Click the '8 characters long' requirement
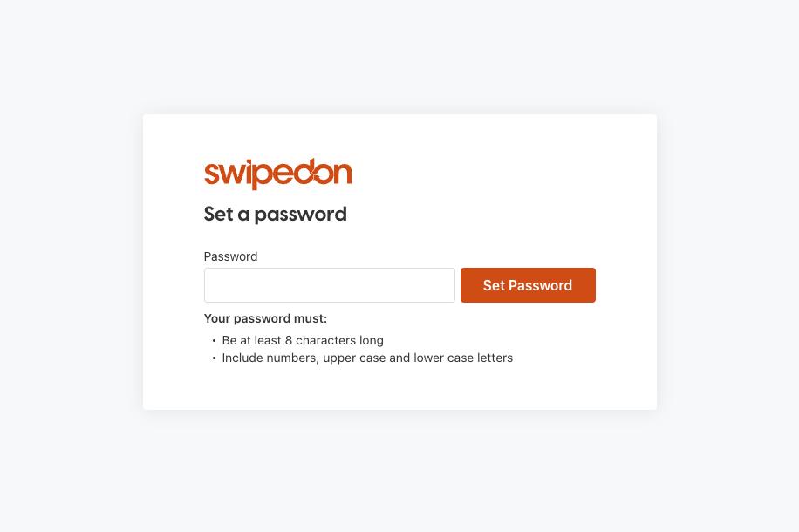The image size is (799, 532). tap(334, 340)
